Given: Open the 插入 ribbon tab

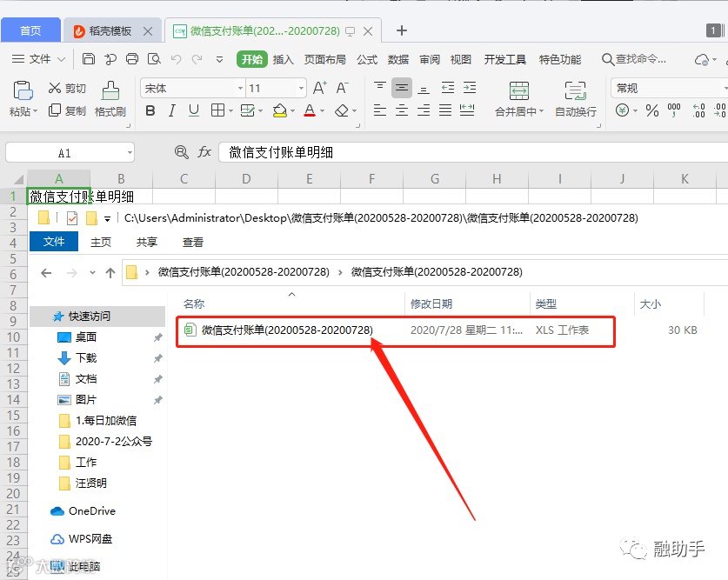Looking at the screenshot, I should (284, 59).
